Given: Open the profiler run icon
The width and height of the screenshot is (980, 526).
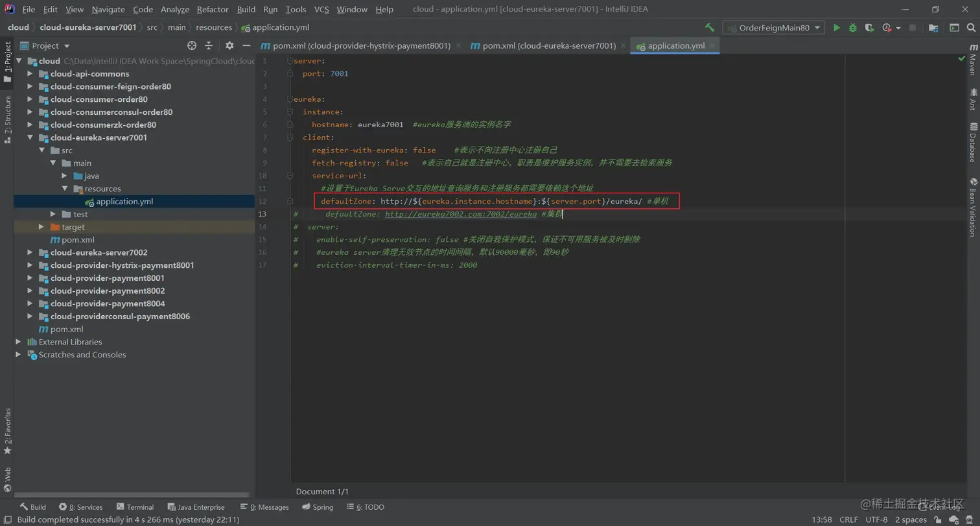Looking at the screenshot, I should [886, 28].
